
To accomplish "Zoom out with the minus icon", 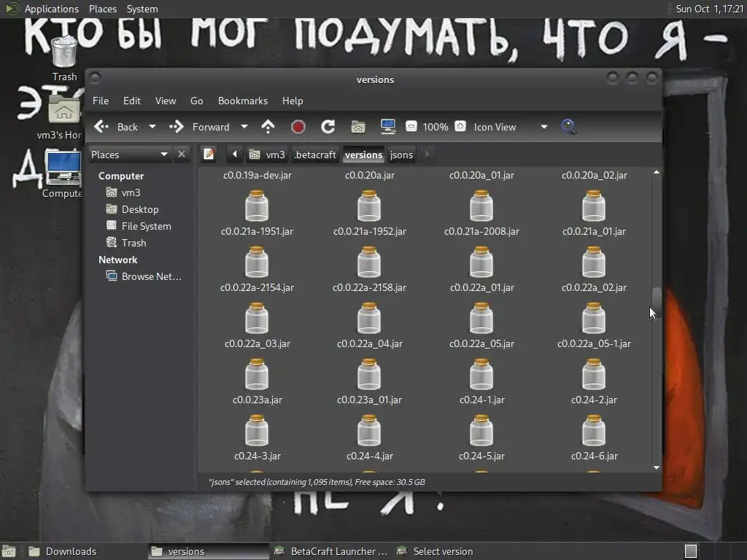I will [411, 126].
